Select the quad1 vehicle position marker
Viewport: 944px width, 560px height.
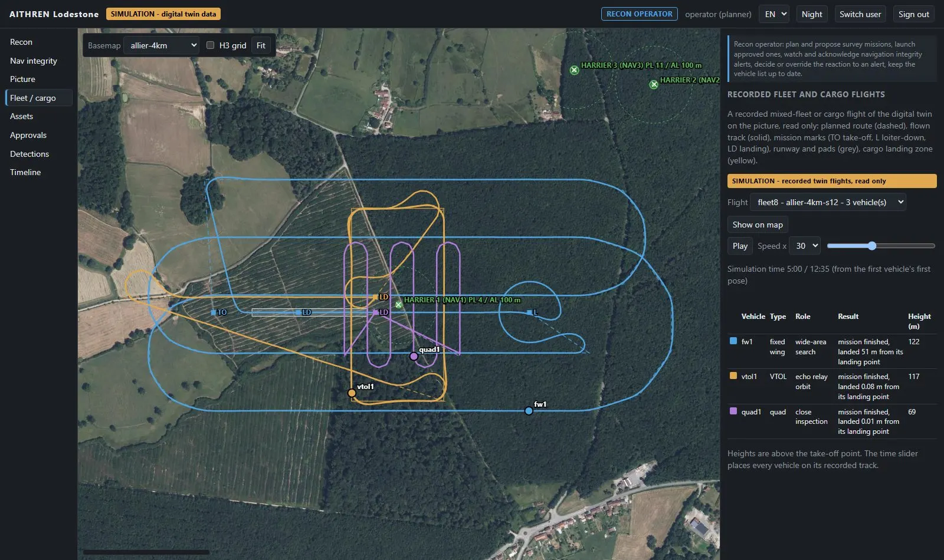click(414, 356)
